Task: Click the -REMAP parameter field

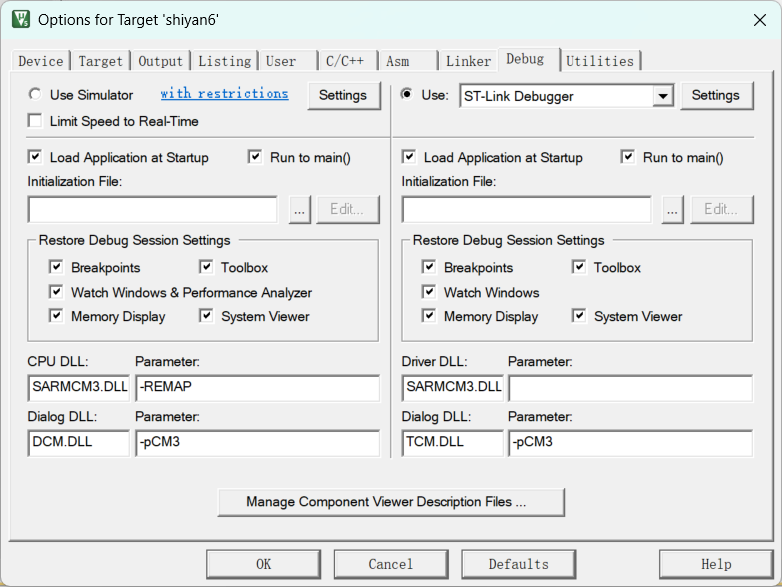Action: point(257,388)
